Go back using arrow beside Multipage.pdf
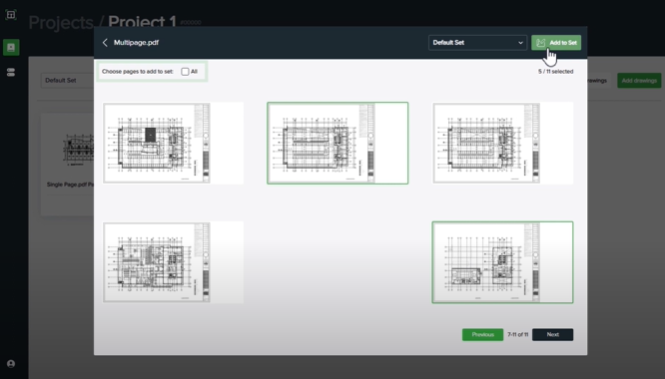This screenshot has height=379, width=665. 105,42
